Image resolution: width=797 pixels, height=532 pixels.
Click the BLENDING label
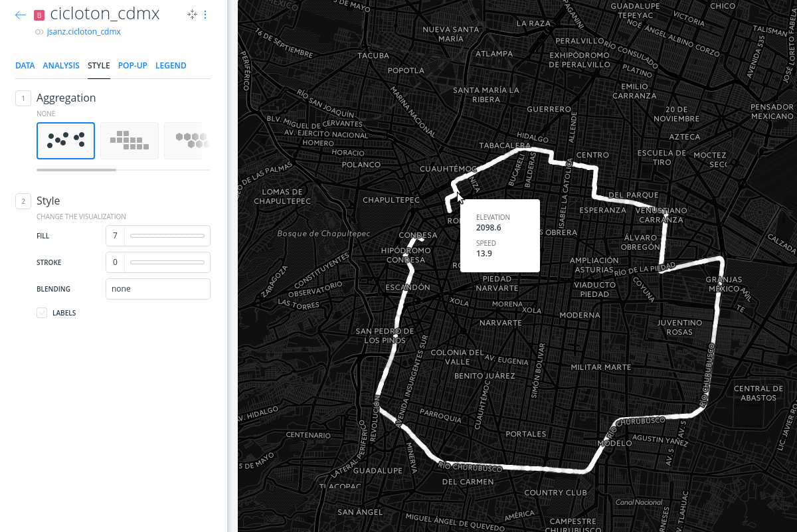[53, 289]
